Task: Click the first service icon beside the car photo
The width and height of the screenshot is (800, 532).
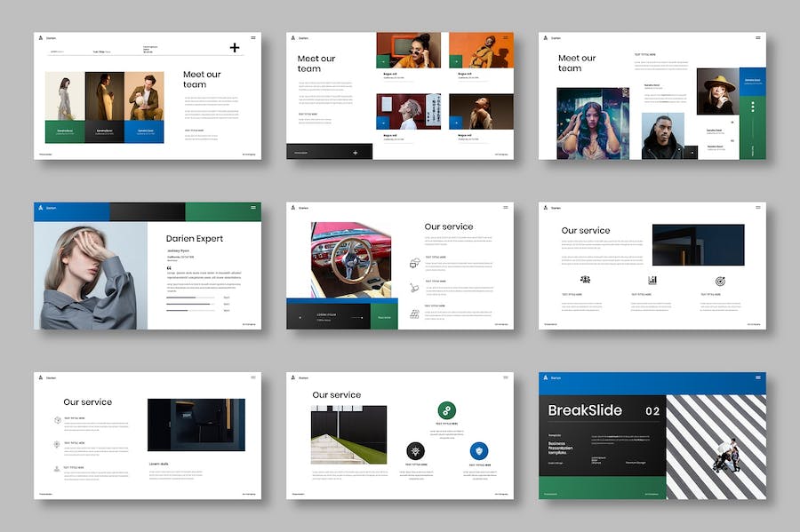Action: point(415,263)
